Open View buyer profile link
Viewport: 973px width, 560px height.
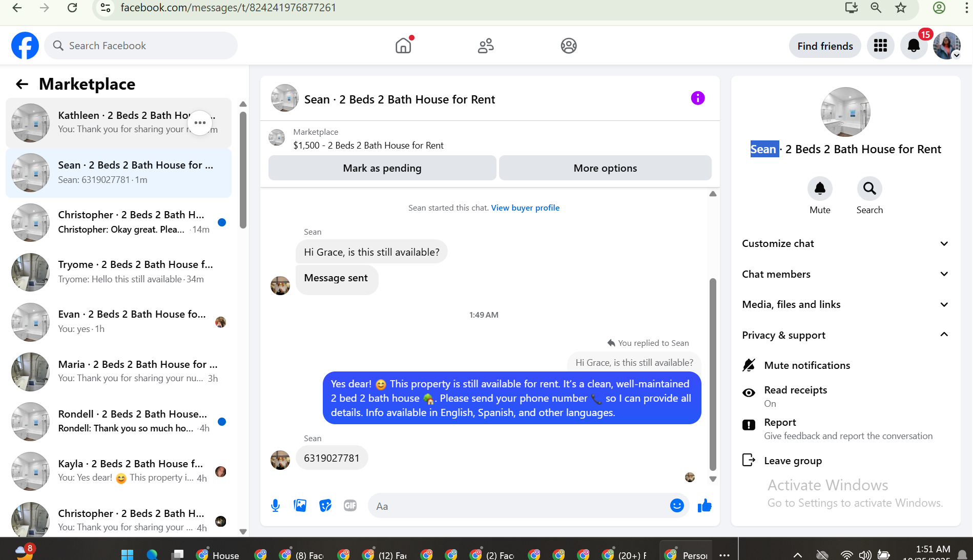pos(525,208)
